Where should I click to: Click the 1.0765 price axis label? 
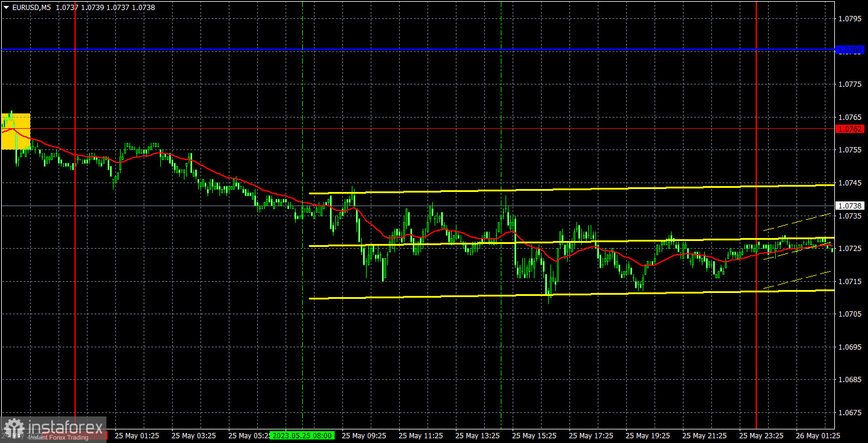tap(850, 117)
